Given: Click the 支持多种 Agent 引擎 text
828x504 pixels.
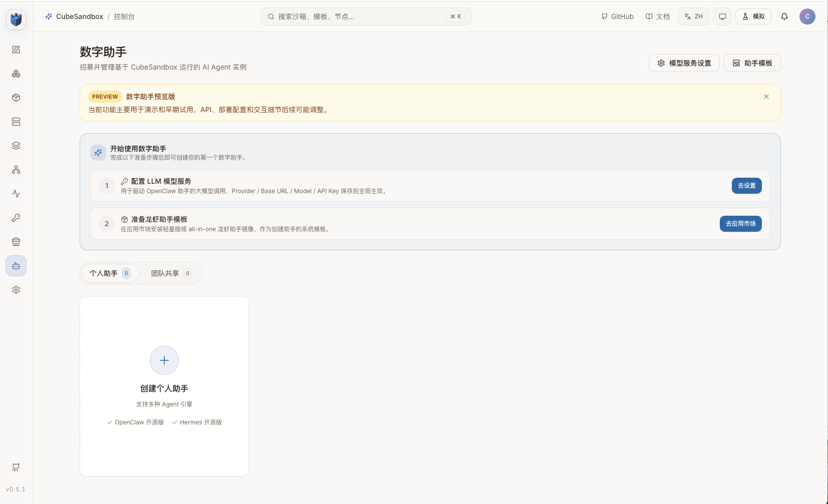Looking at the screenshot, I should pos(164,404).
